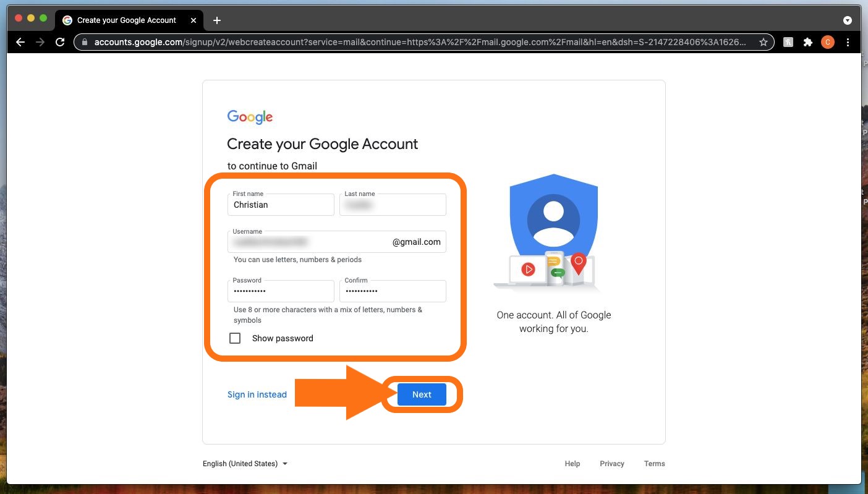Go back using the browser back arrow
This screenshot has height=494, width=868.
click(20, 42)
